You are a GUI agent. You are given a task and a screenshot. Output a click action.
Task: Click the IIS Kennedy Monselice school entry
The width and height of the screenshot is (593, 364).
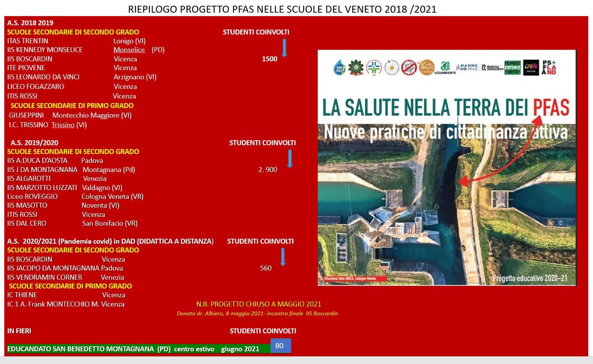point(45,50)
